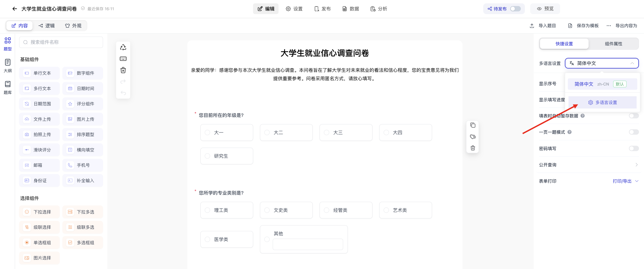Switch to 组件属性 panel tab

613,44
